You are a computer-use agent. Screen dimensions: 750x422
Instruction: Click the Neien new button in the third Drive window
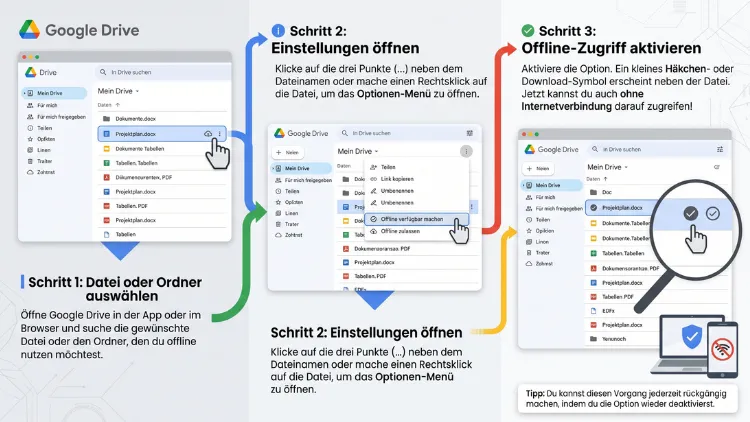point(538,168)
